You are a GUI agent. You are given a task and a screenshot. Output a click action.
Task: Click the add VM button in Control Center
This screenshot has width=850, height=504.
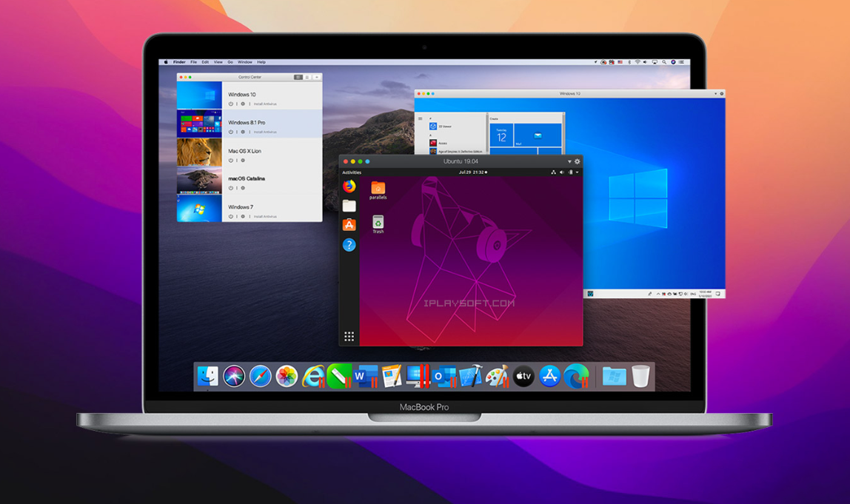click(317, 78)
